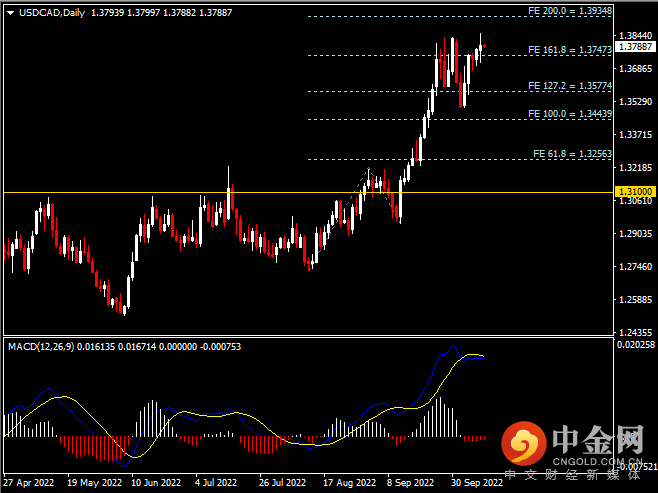658x493 pixels.
Task: Click the 1.29035 price axis value
Action: 634,234
